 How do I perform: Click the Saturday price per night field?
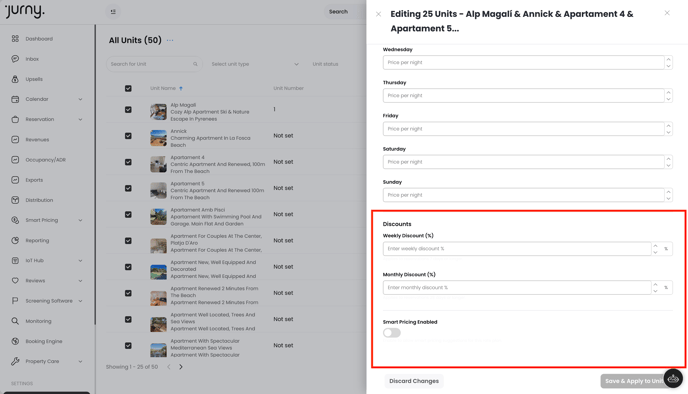523,162
